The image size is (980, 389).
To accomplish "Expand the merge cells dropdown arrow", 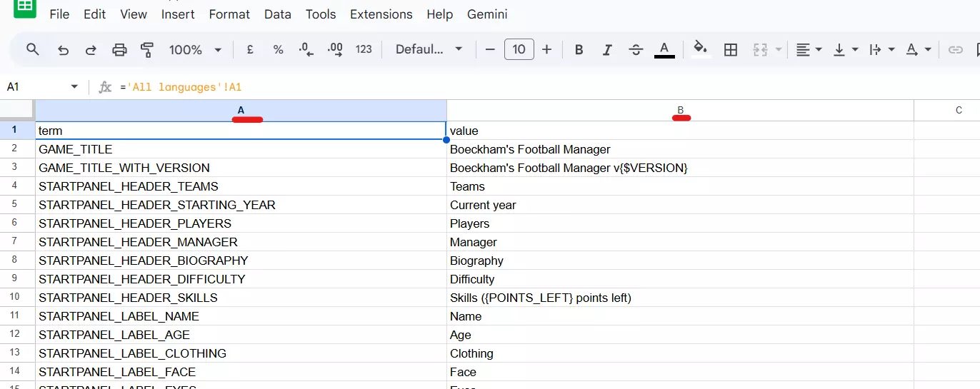I will [779, 49].
